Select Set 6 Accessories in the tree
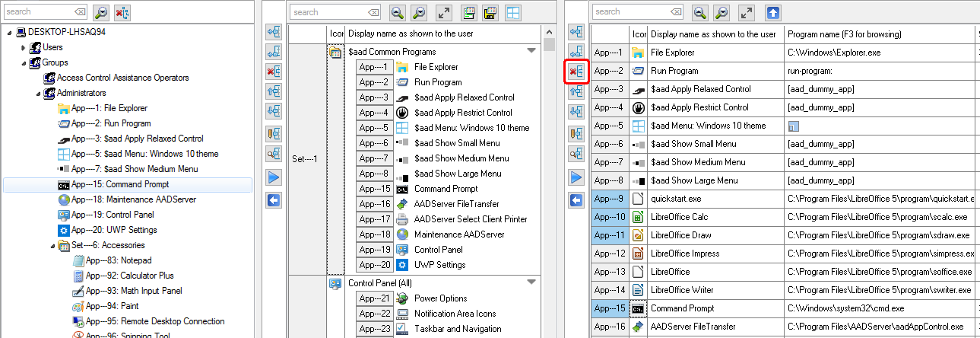 [x=106, y=245]
